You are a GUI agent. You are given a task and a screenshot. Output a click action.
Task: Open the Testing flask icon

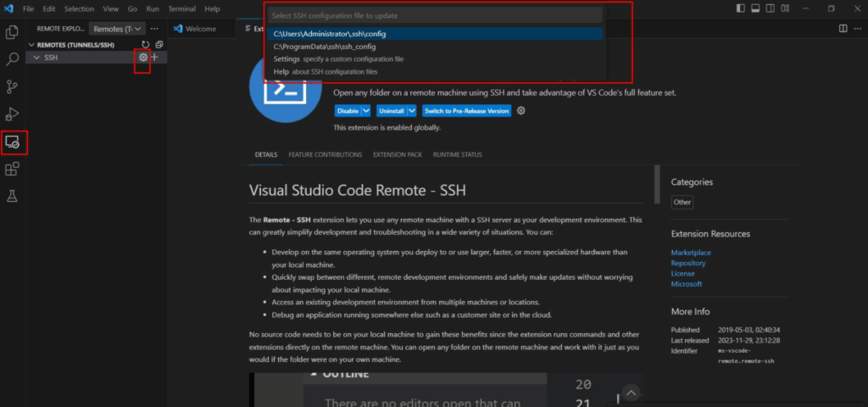[x=12, y=196]
